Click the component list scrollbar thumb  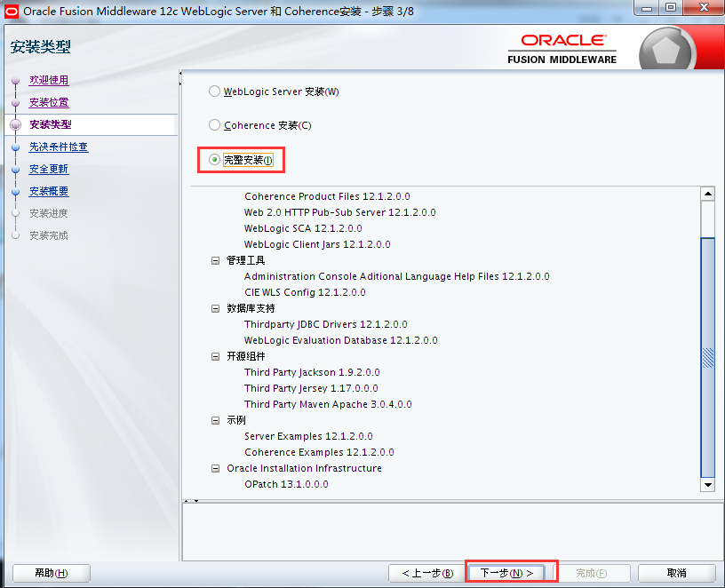pyautogui.click(x=708, y=357)
